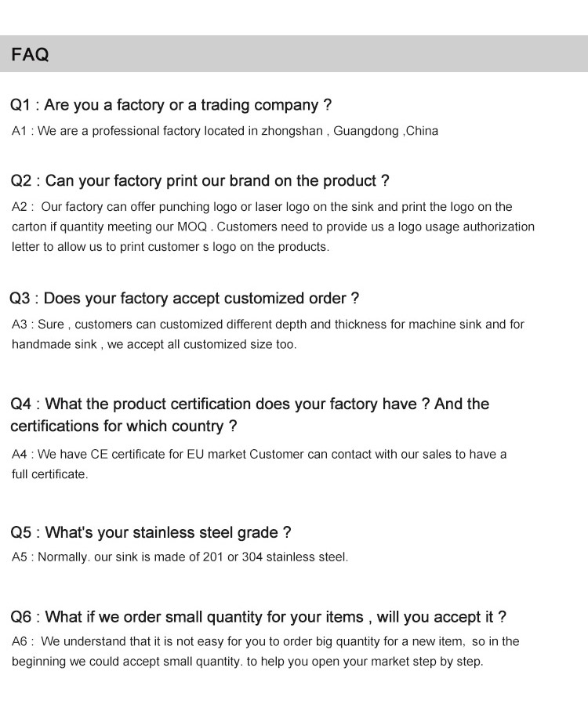Click A2 line starting 'letter to allow us'

point(170,246)
